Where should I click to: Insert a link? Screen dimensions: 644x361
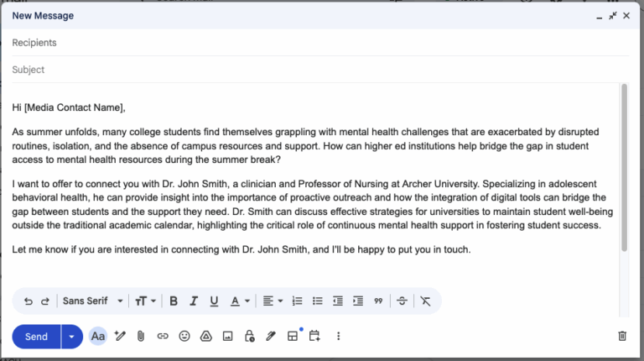(163, 337)
